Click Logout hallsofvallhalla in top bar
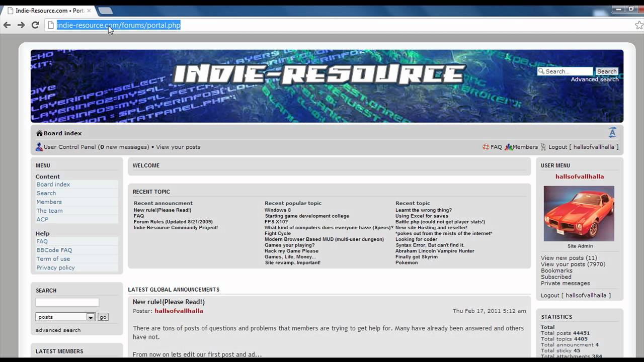 (584, 147)
